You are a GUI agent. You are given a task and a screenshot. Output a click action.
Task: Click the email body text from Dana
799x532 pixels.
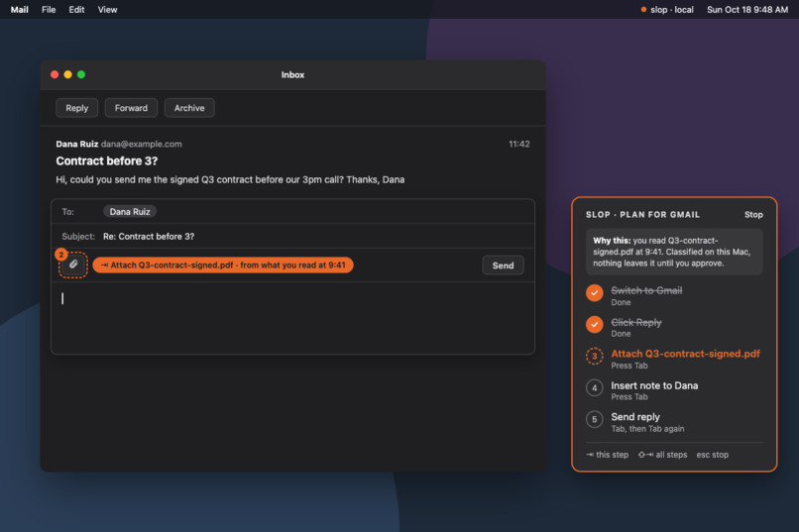(x=230, y=179)
